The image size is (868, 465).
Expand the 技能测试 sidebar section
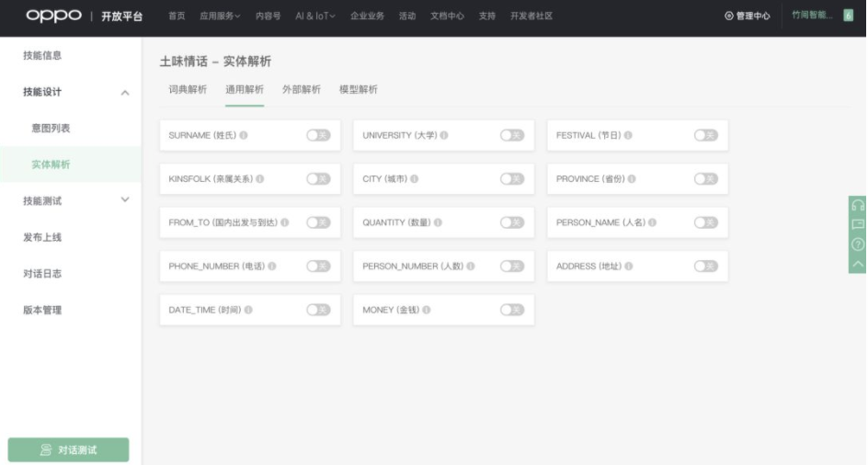125,200
